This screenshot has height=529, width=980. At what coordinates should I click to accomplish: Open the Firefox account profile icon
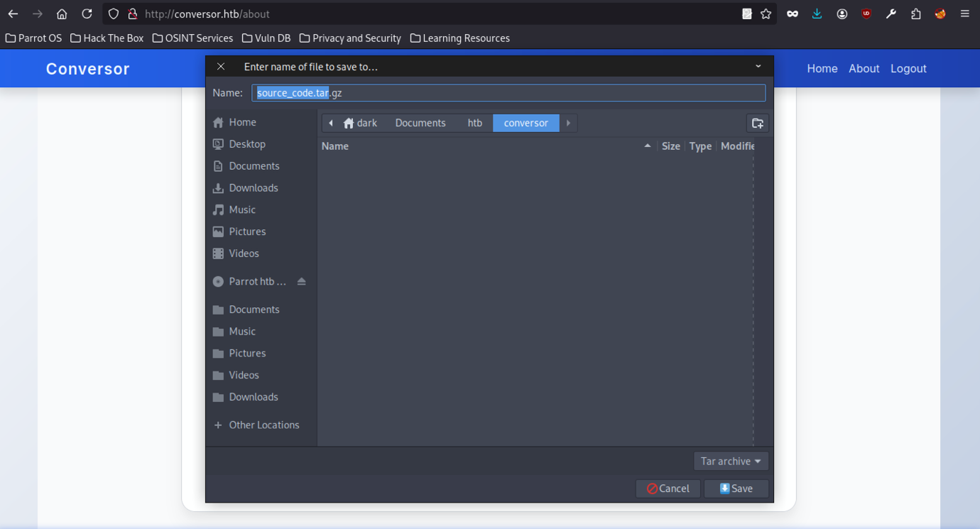coord(842,13)
